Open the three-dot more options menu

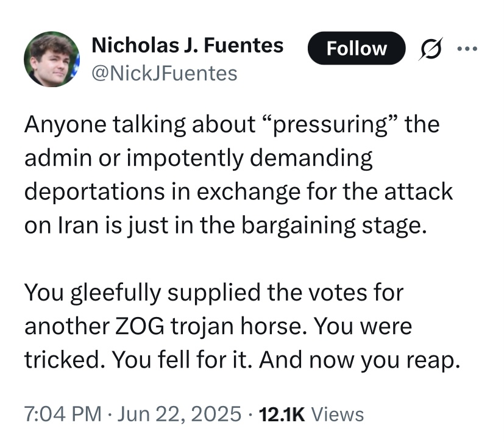pyautogui.click(x=467, y=49)
